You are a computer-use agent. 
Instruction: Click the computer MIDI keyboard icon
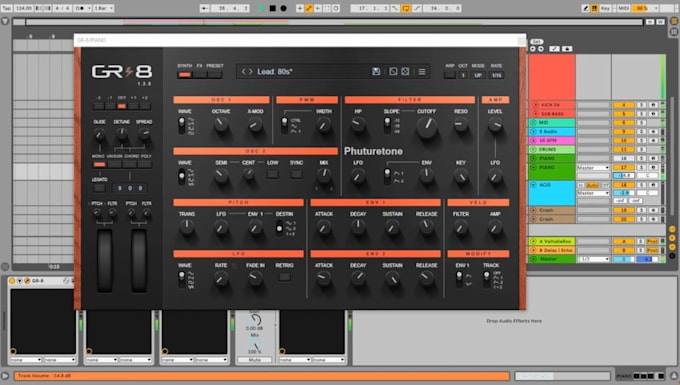pos(594,8)
